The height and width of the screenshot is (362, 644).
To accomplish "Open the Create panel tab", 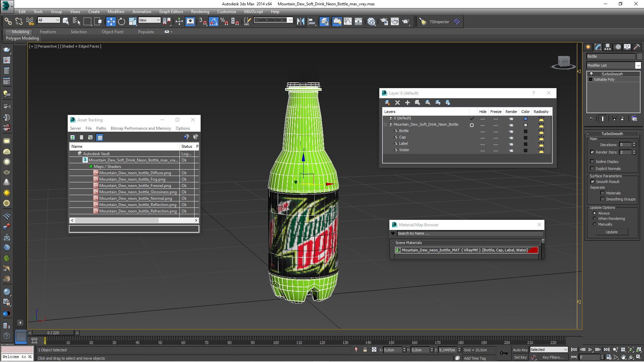I will pyautogui.click(x=588, y=47).
